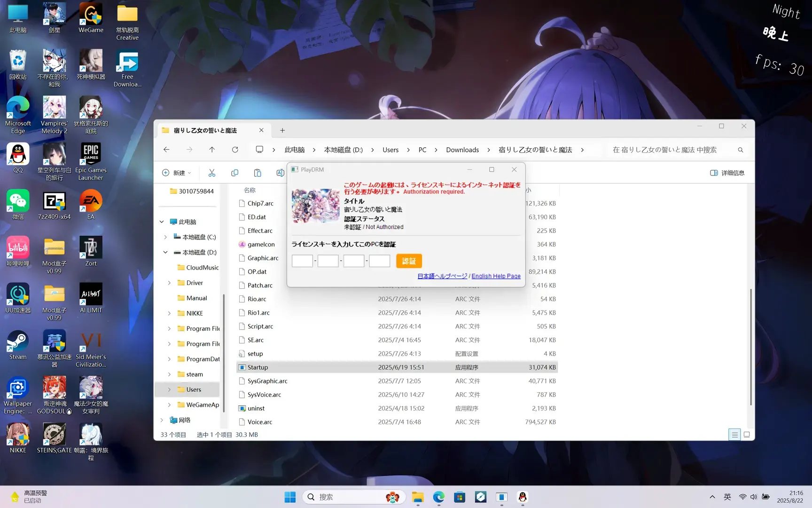The height and width of the screenshot is (508, 812).
Task: Open the English Help Page link
Action: click(x=496, y=276)
